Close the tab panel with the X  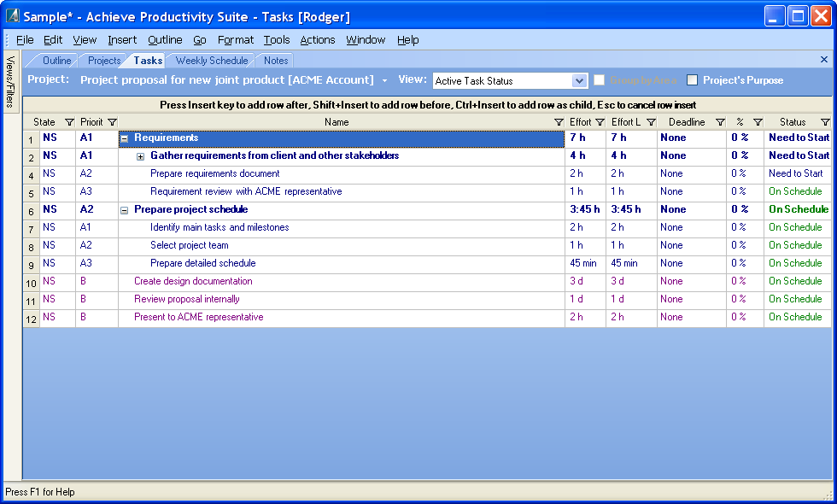[823, 59]
